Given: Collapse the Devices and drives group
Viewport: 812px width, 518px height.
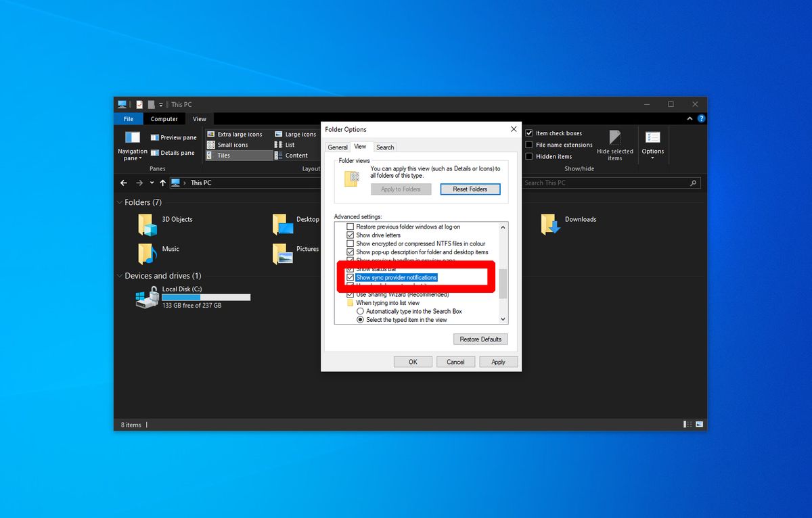Looking at the screenshot, I should [119, 276].
